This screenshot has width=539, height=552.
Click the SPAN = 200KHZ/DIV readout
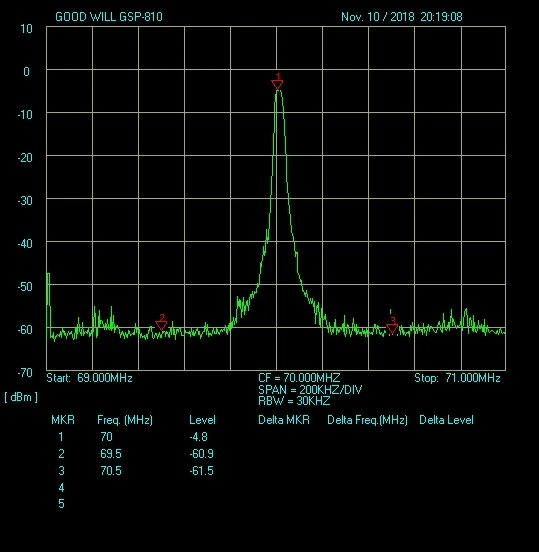coord(310,390)
